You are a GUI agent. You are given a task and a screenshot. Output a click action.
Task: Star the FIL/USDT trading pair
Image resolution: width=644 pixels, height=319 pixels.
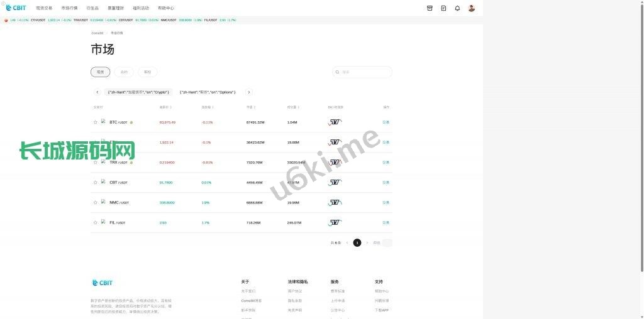coord(96,223)
